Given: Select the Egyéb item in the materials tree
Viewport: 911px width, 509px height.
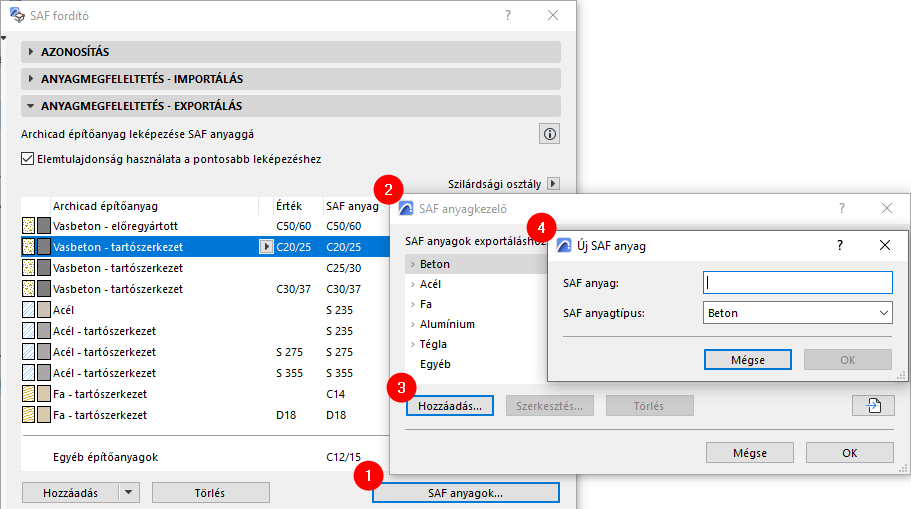Looking at the screenshot, I should [435, 364].
